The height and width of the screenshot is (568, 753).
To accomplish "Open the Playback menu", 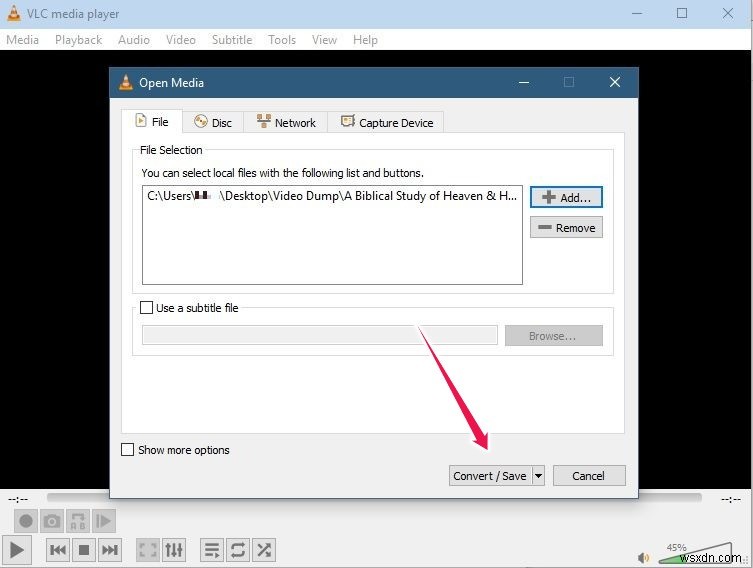I will [78, 40].
